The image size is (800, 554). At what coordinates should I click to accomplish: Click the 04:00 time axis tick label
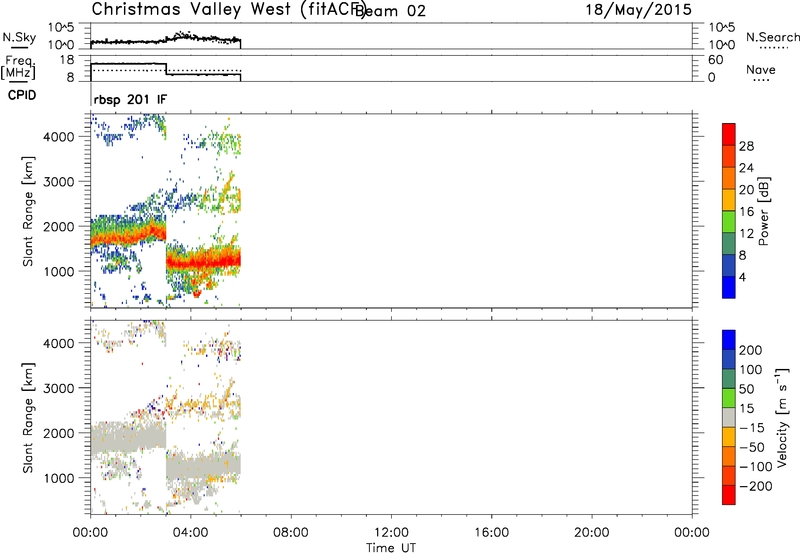(x=190, y=533)
